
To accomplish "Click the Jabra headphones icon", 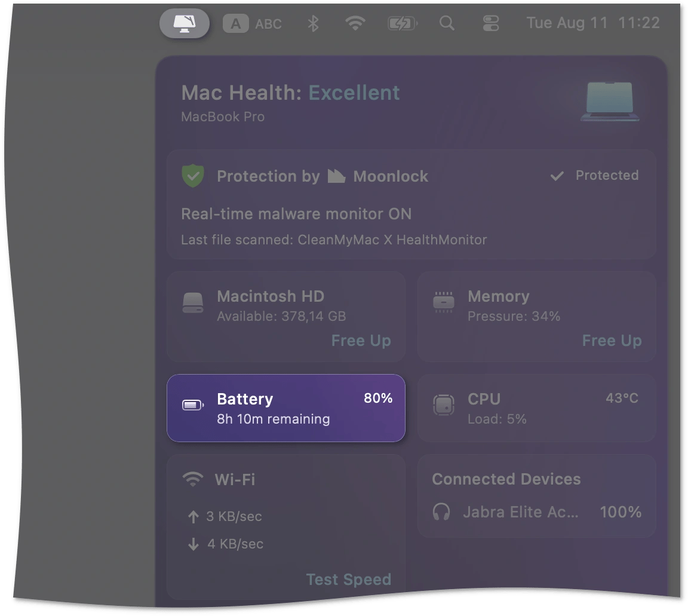I will 441,512.
